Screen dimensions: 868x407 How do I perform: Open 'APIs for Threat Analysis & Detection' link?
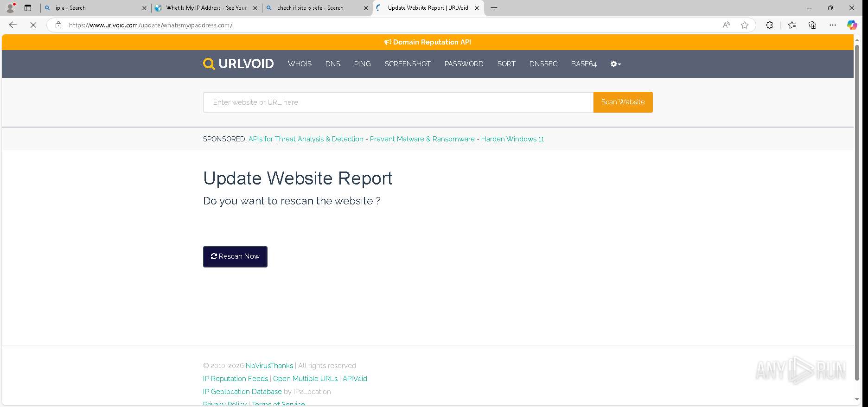tap(306, 139)
